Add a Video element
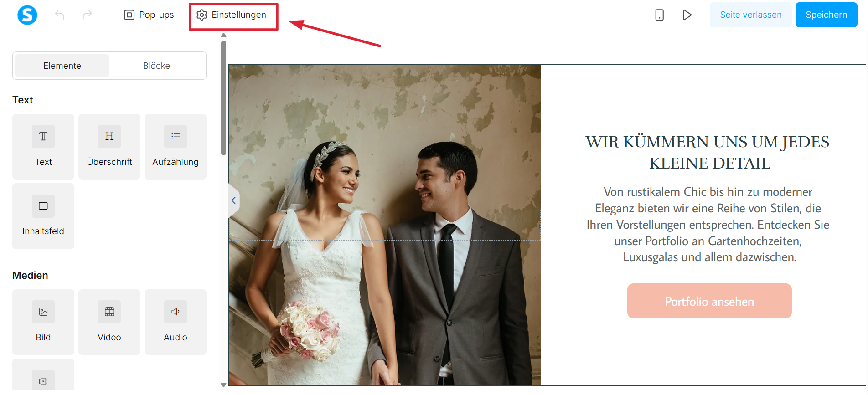Image resolution: width=868 pixels, height=395 pixels. click(109, 322)
